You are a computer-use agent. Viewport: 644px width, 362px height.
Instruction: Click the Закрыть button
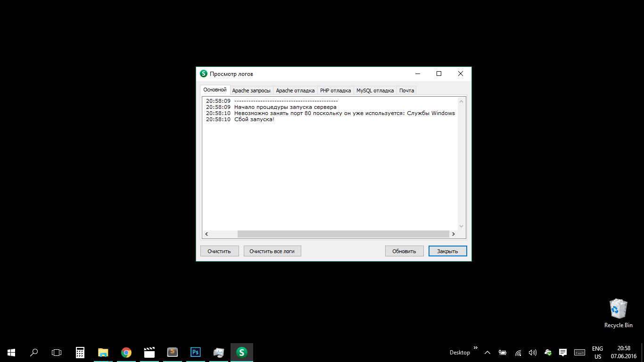point(447,251)
